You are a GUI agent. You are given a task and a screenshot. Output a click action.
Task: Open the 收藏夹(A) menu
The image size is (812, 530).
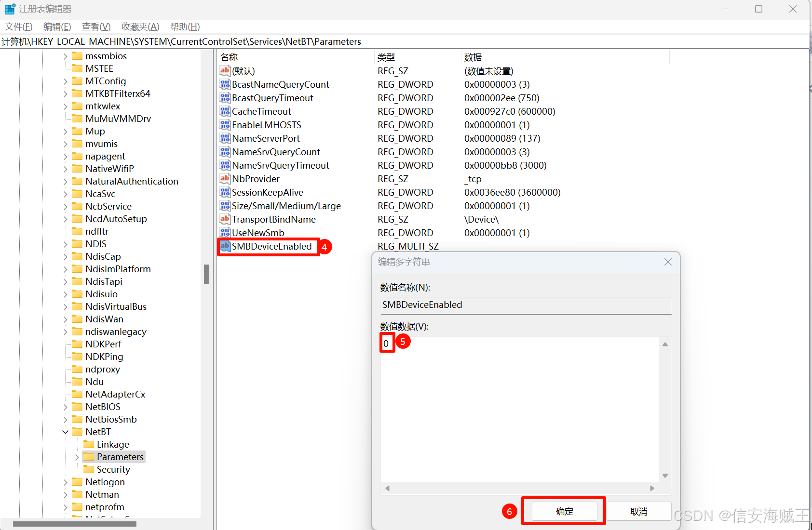tap(140, 27)
